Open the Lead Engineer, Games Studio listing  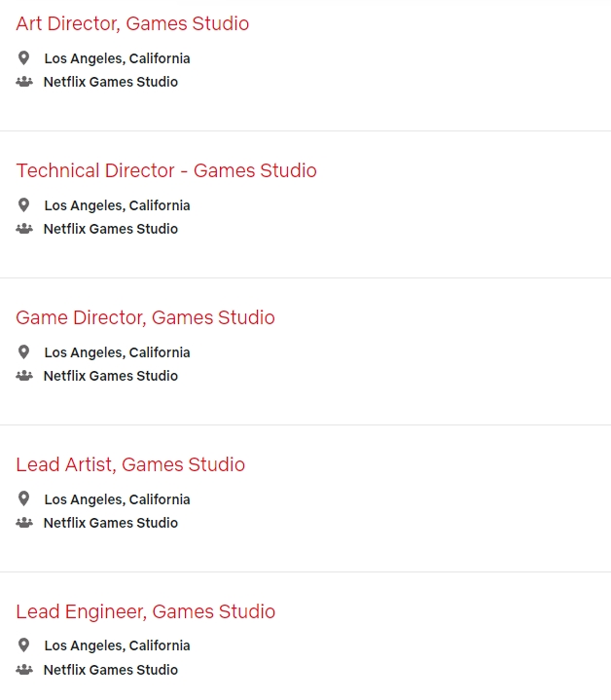tap(145, 611)
